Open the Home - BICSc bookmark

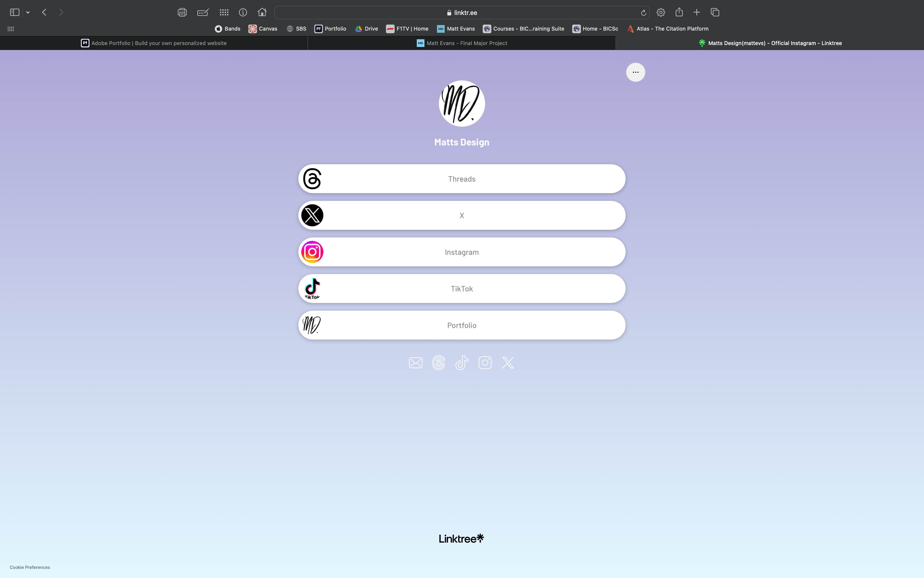595,29
